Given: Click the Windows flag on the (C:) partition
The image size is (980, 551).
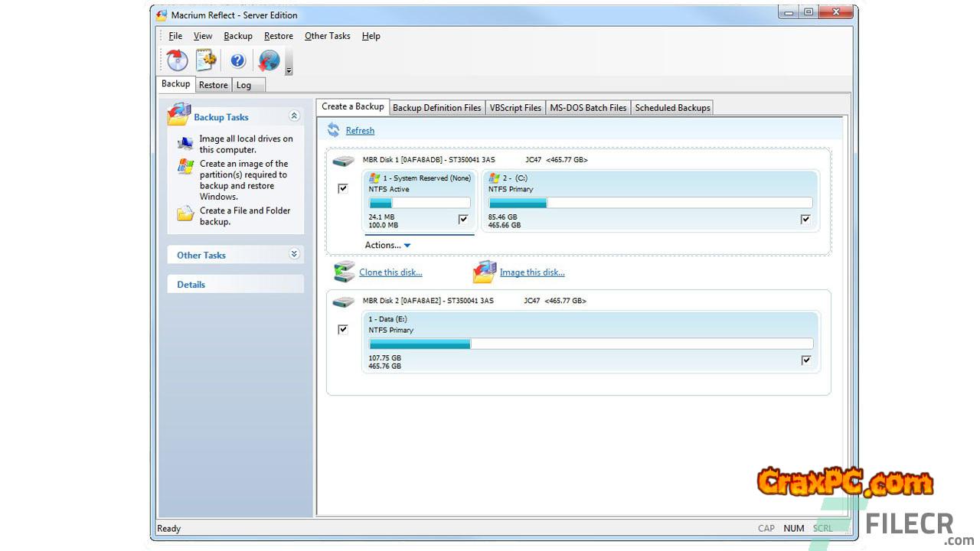Looking at the screenshot, I should [x=495, y=178].
